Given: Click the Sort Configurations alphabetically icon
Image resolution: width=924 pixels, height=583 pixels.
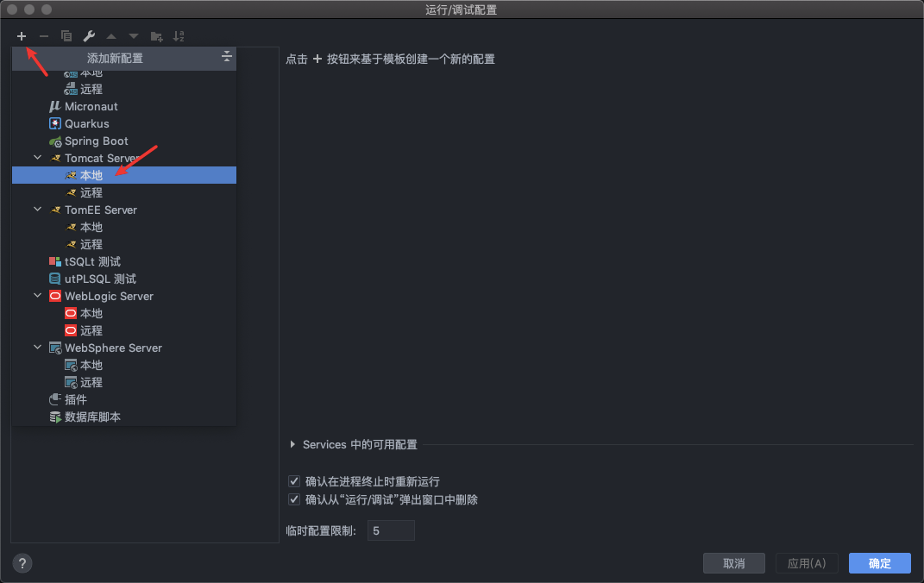Looking at the screenshot, I should click(179, 36).
